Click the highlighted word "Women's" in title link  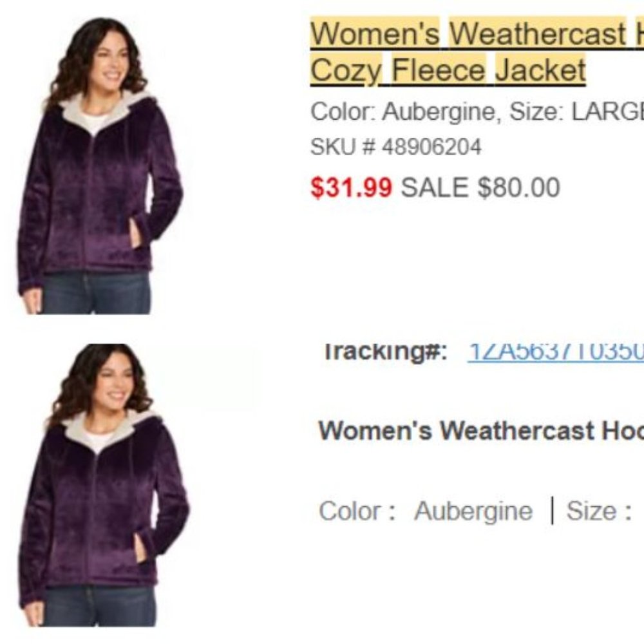[375, 33]
